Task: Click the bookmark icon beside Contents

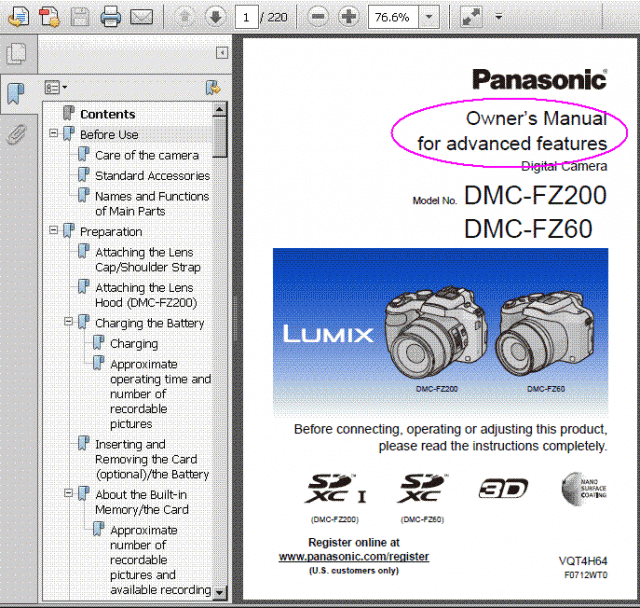Action: (69, 113)
